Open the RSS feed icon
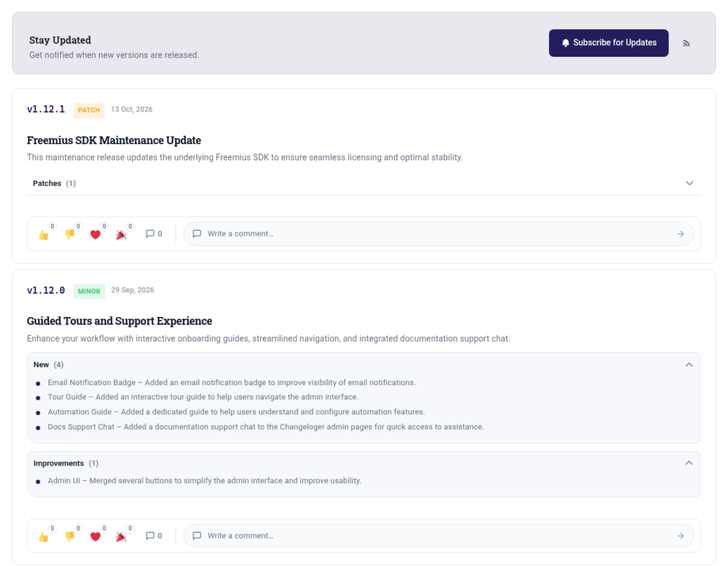Viewport: 728px width, 567px height. [x=686, y=43]
